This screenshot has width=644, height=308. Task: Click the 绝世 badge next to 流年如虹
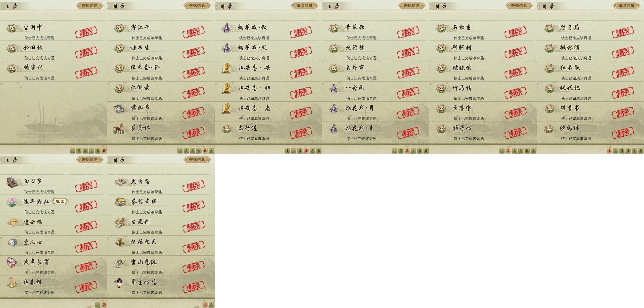tap(60, 201)
